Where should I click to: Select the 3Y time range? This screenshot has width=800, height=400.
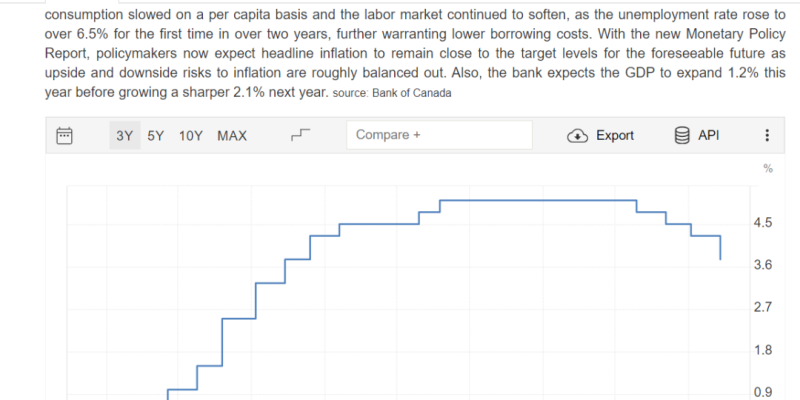pos(124,136)
